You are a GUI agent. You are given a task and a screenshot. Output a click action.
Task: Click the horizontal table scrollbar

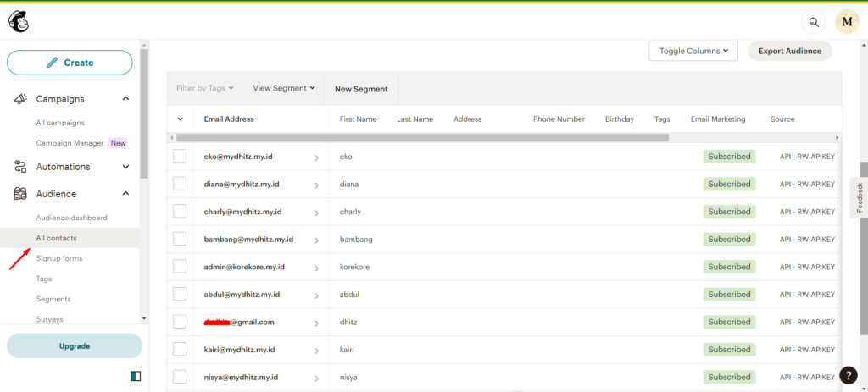422,137
